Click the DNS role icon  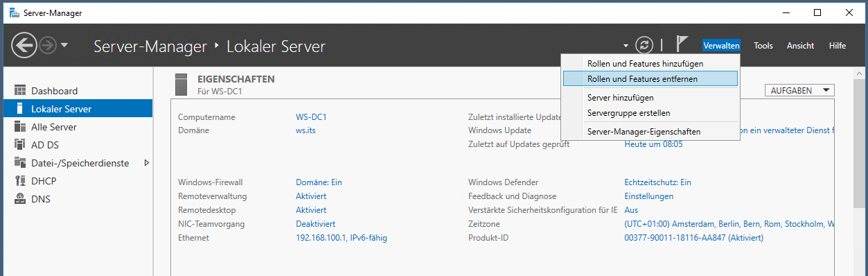[x=19, y=199]
